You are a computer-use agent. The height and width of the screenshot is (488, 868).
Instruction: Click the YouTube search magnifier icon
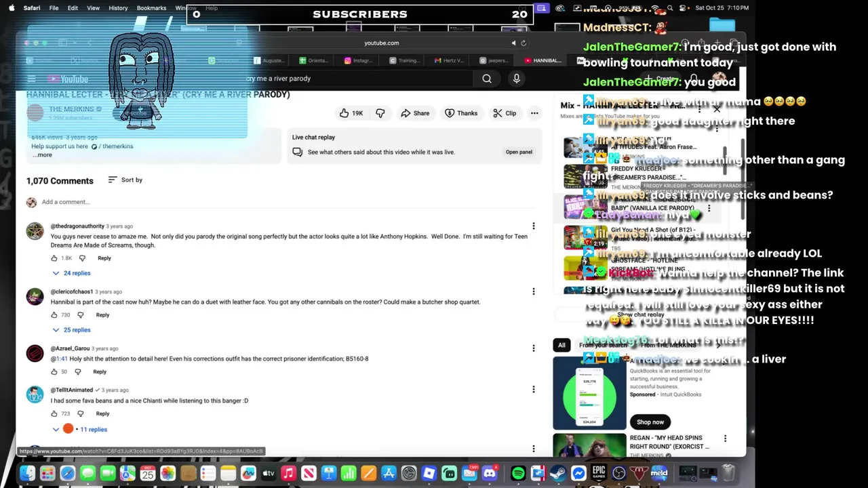click(x=487, y=79)
